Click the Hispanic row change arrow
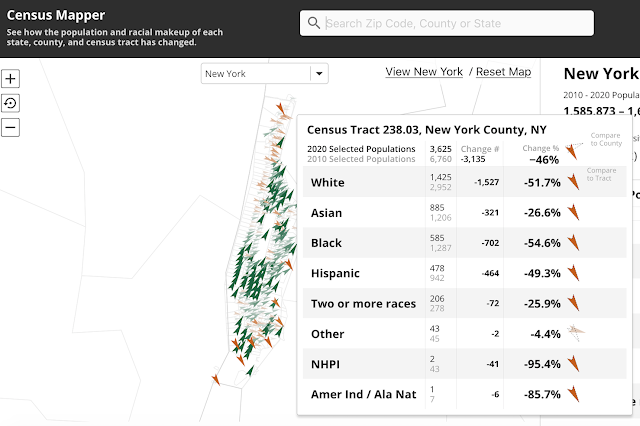 [x=573, y=273]
